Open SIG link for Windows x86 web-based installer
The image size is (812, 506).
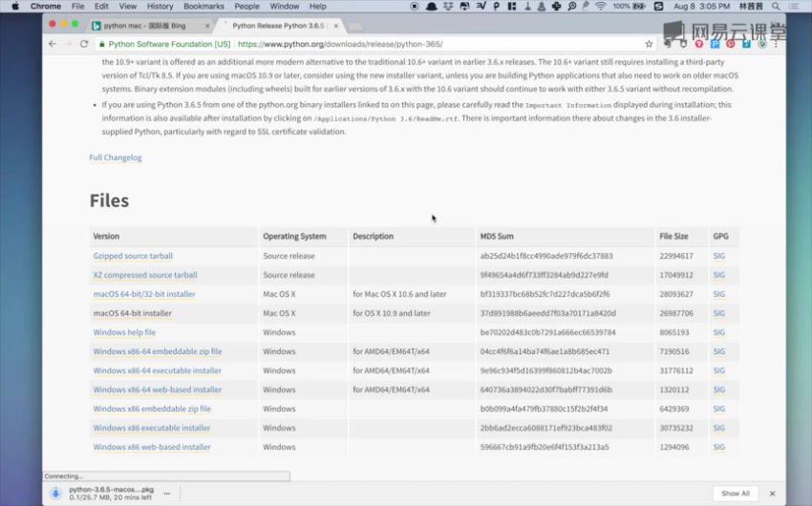pos(718,447)
